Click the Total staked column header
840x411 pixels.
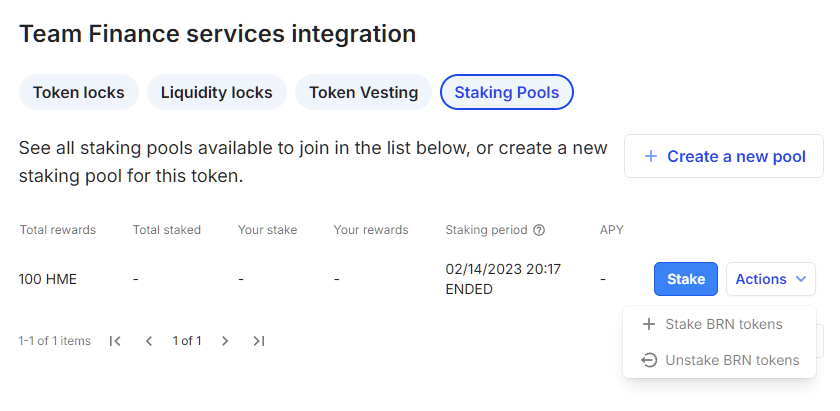click(x=167, y=230)
